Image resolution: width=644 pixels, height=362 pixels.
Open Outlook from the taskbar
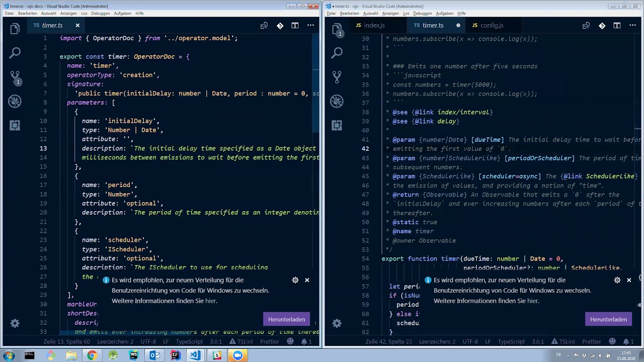click(154, 355)
